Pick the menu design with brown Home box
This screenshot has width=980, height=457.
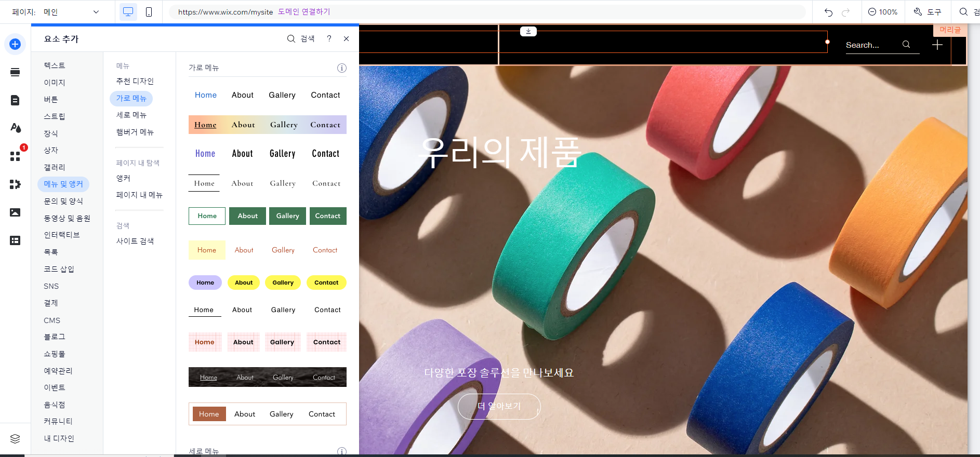[x=268, y=414]
